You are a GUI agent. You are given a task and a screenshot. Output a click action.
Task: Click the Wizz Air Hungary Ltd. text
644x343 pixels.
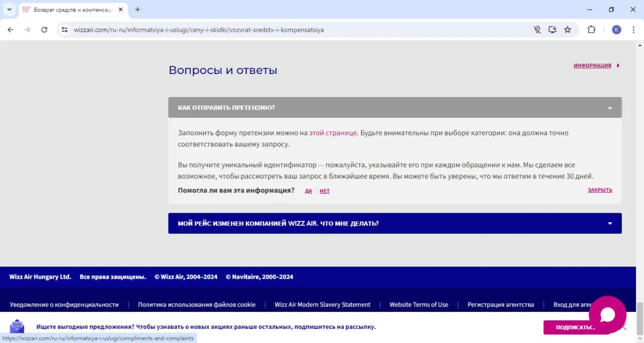(40, 277)
